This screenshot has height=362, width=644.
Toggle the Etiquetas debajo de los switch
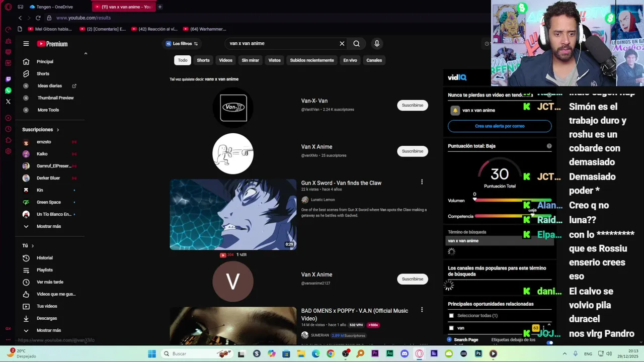point(549,343)
